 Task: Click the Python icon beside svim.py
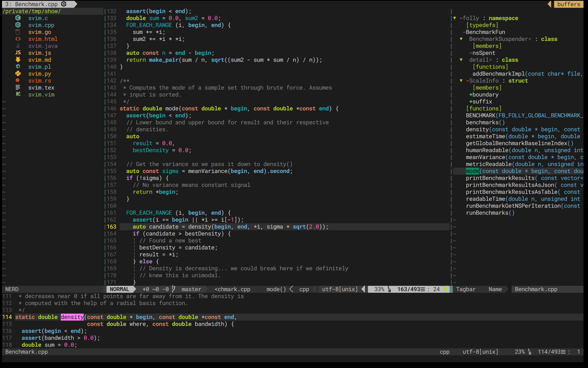tap(18, 74)
